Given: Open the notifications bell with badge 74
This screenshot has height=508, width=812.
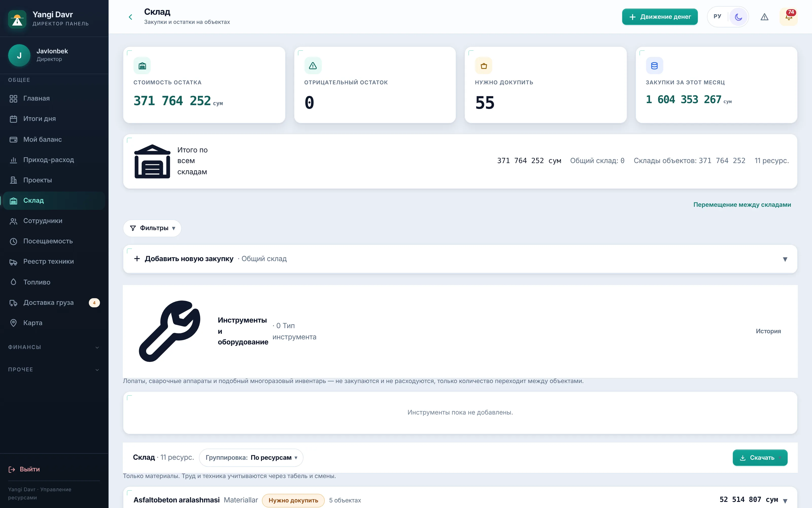Looking at the screenshot, I should click(788, 17).
